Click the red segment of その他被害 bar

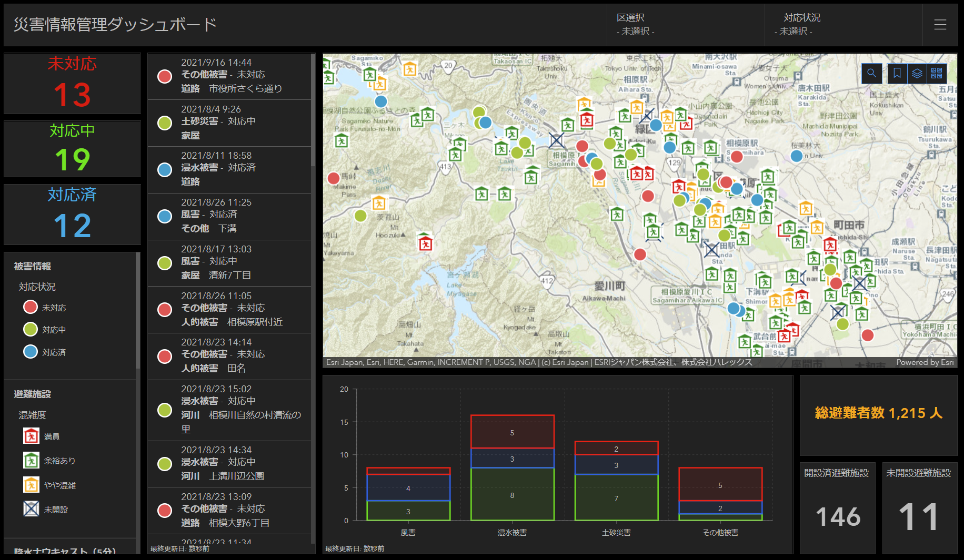tap(720, 484)
